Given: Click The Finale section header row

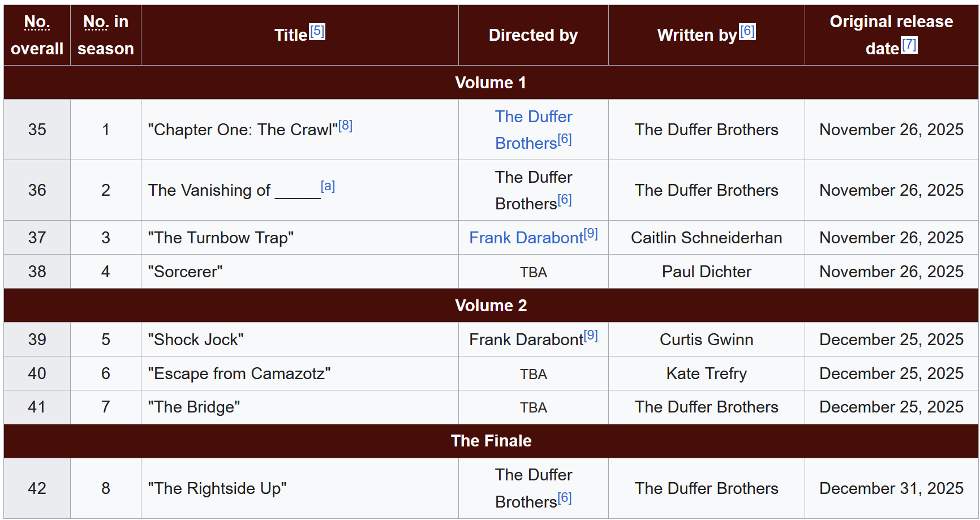Looking at the screenshot, I should coord(491,441).
